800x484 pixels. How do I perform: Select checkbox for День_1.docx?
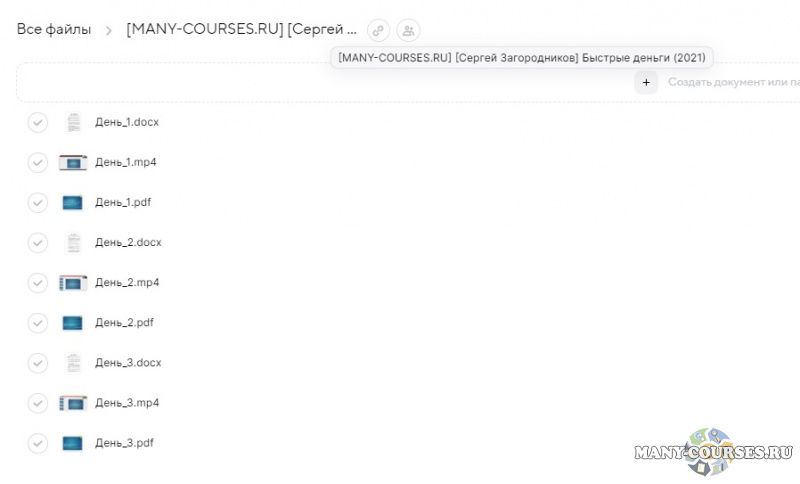coord(38,122)
